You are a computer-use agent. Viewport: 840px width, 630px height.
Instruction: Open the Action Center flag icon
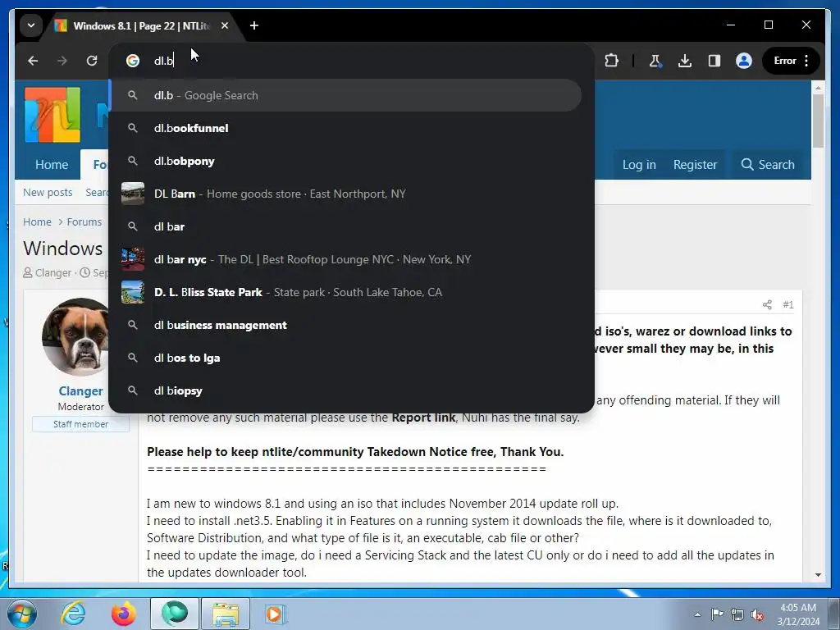click(x=717, y=614)
